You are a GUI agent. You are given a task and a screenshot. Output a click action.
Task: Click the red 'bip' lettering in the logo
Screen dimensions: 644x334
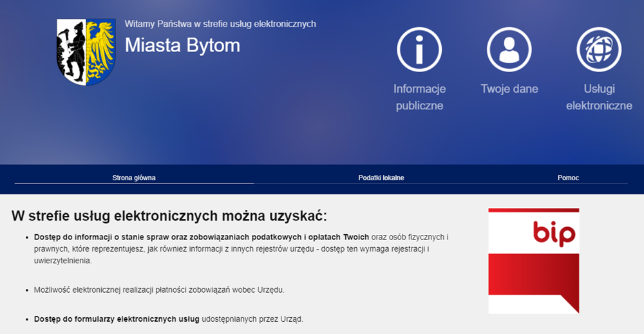click(x=553, y=233)
